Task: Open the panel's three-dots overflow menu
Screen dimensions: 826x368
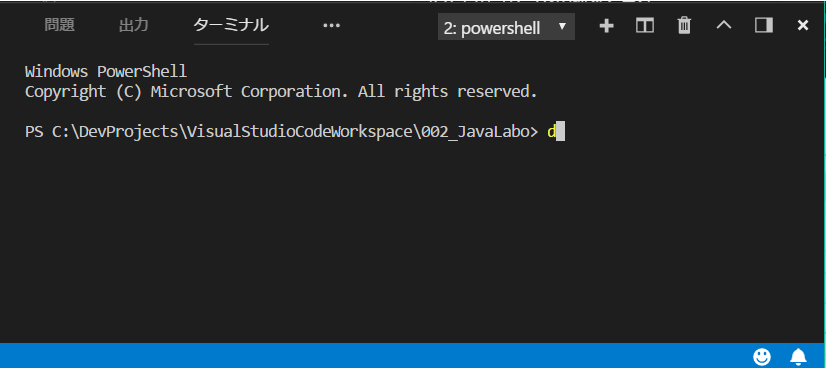Action: click(x=331, y=25)
